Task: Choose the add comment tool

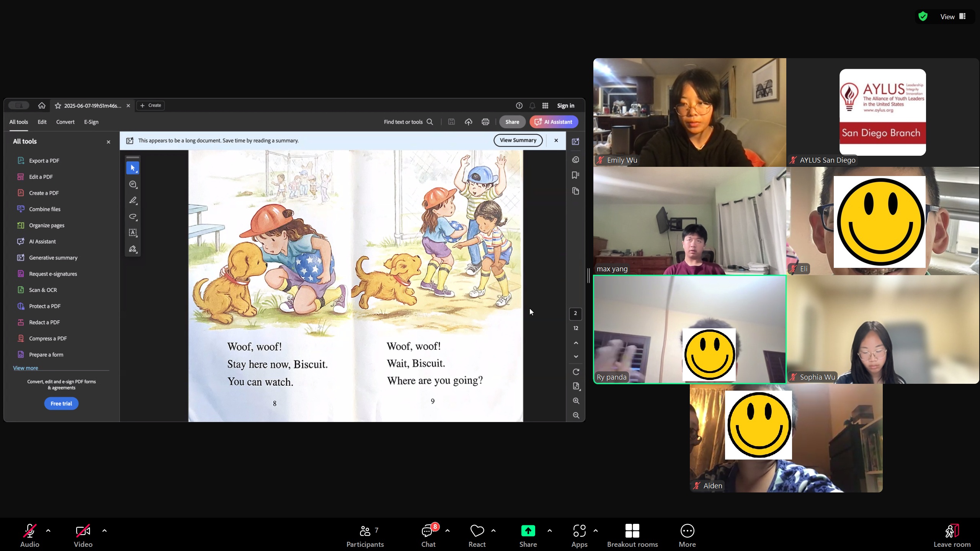Action: click(x=133, y=184)
